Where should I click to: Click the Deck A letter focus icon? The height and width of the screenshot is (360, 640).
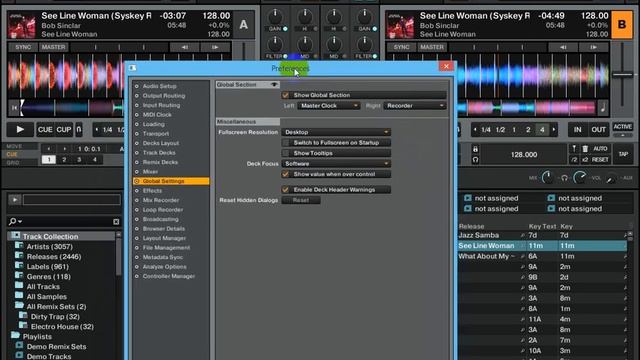pos(244,25)
